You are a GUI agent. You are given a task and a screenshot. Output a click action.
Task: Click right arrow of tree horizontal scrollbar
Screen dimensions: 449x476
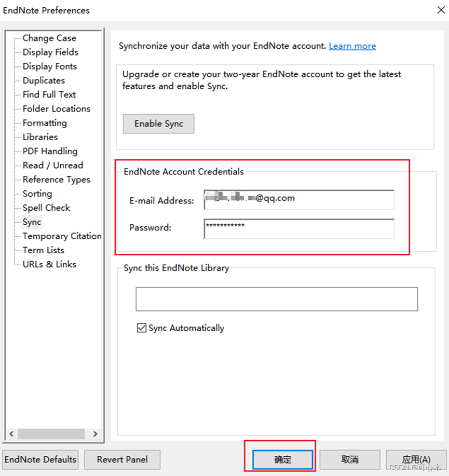[95, 434]
